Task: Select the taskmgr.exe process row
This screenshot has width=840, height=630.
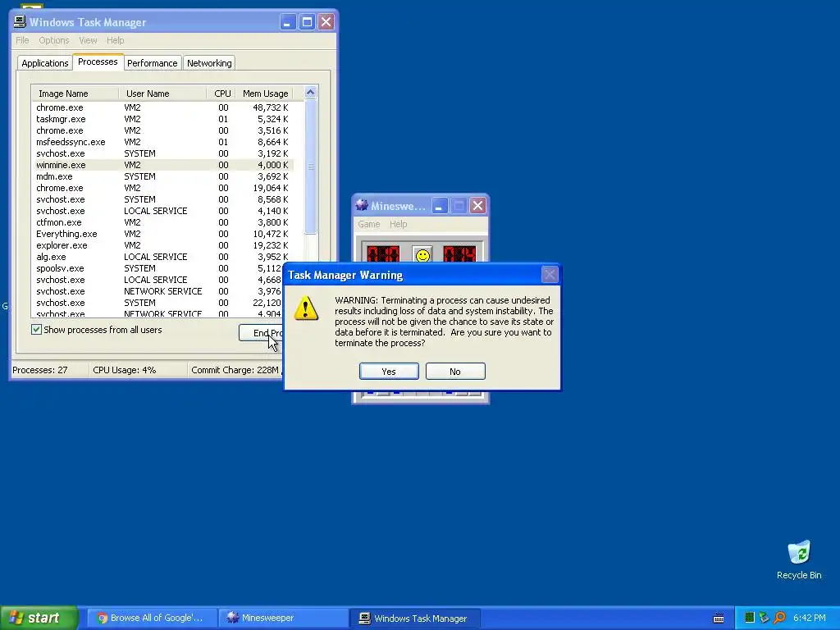Action: coord(162,119)
